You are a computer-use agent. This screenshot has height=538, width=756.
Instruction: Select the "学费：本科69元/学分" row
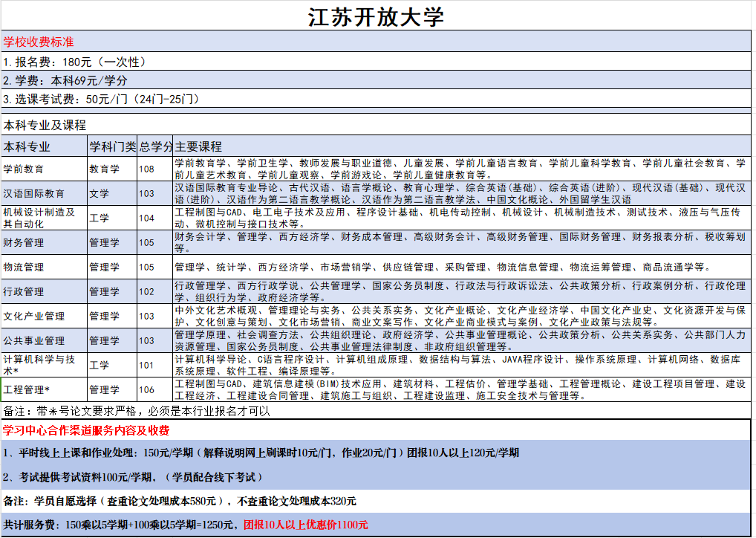click(x=376, y=80)
